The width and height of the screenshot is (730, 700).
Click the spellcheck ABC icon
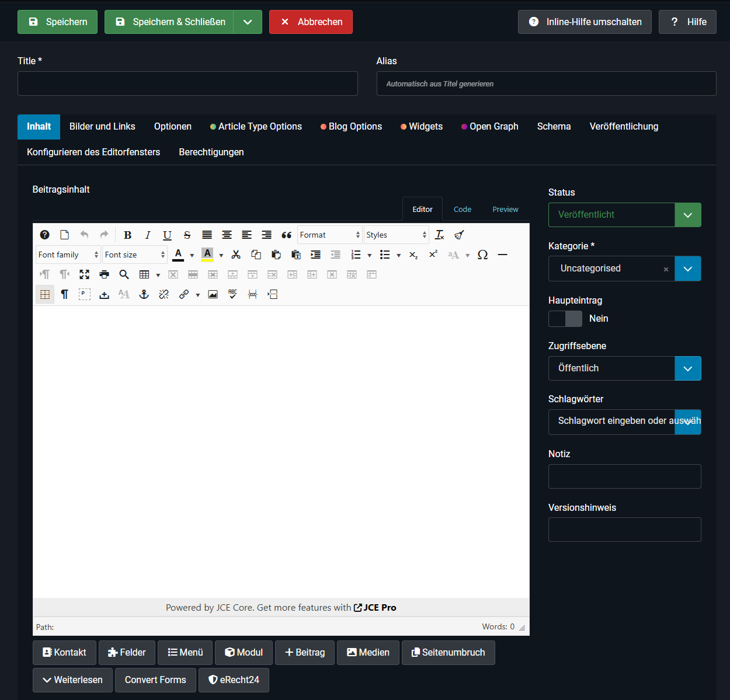(233, 294)
